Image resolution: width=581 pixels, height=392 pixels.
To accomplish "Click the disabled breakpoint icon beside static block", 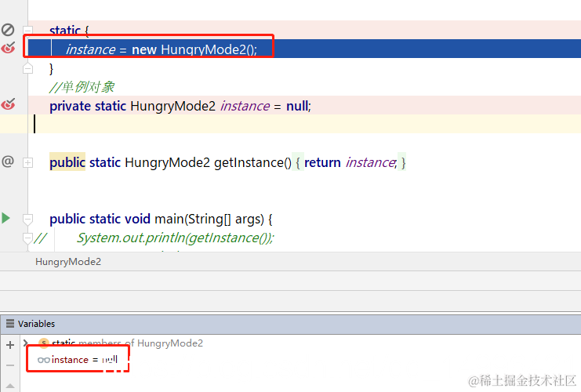I will [8, 30].
